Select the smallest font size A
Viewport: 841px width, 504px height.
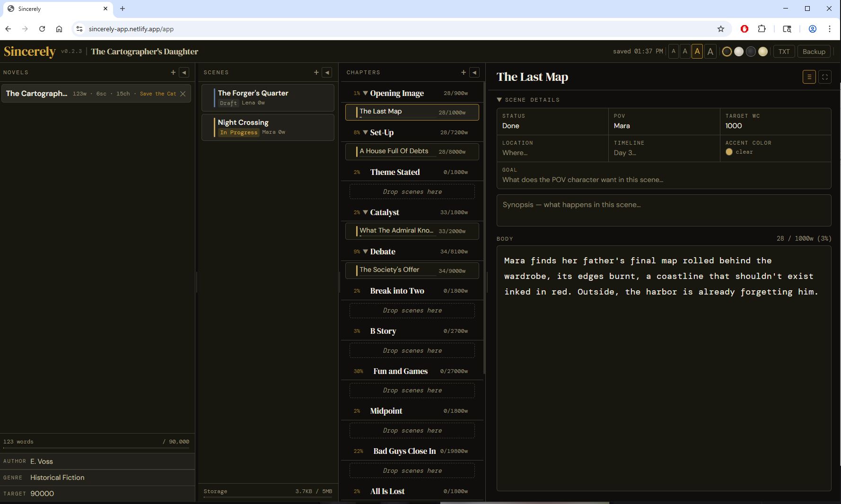tap(674, 52)
